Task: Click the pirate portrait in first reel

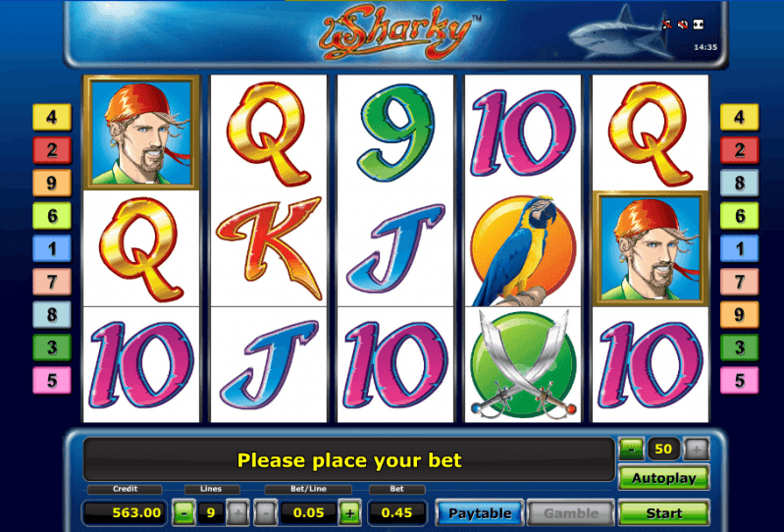Action: pyautogui.click(x=141, y=133)
